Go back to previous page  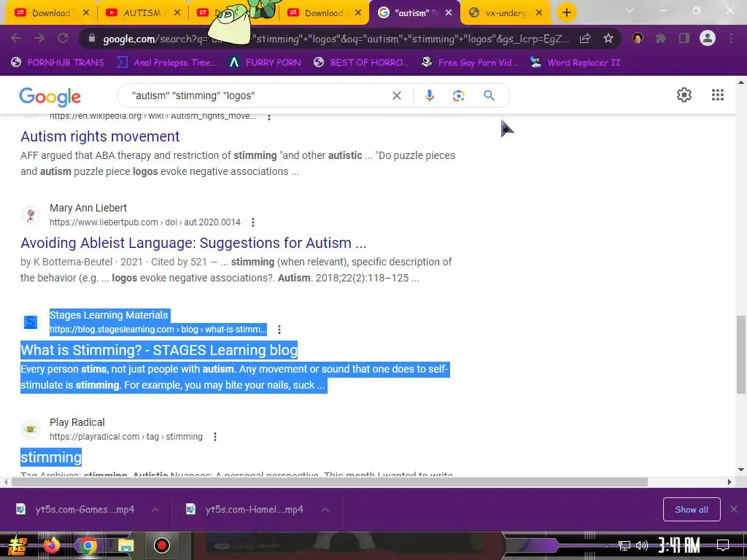click(16, 38)
